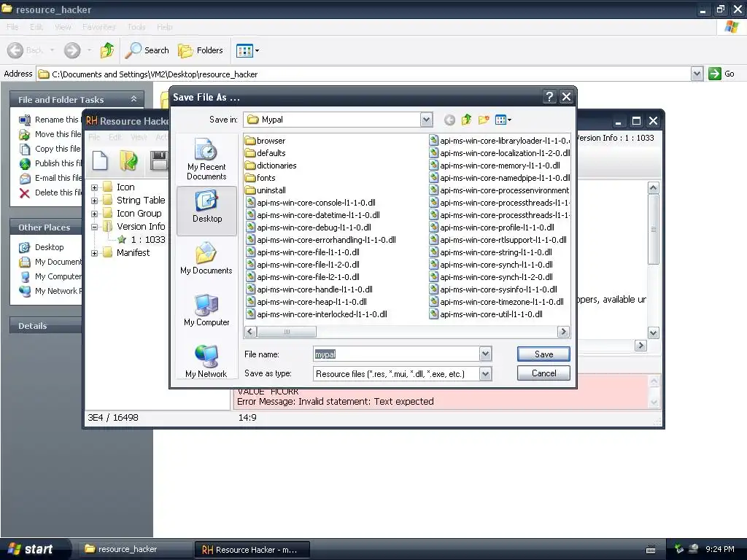Screen dimensions: 747x560
Task: Click the file list horizontal scrollbar right arrow
Action: [x=563, y=332]
